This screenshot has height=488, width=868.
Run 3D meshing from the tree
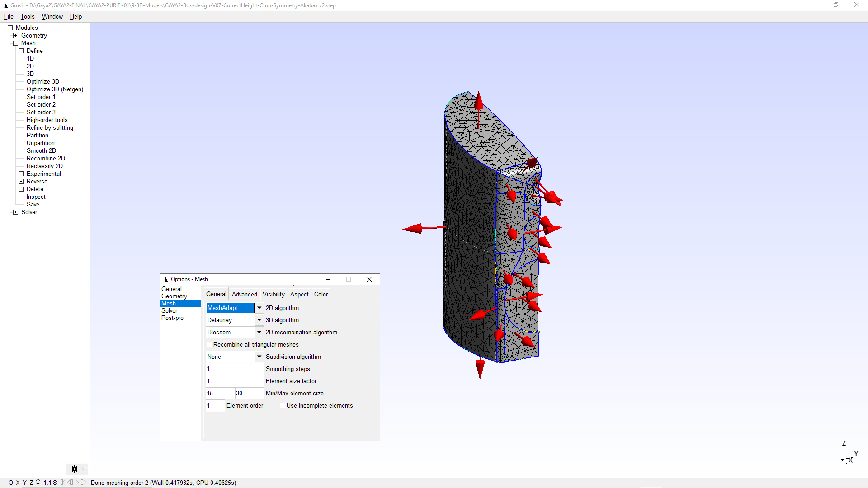pos(30,74)
